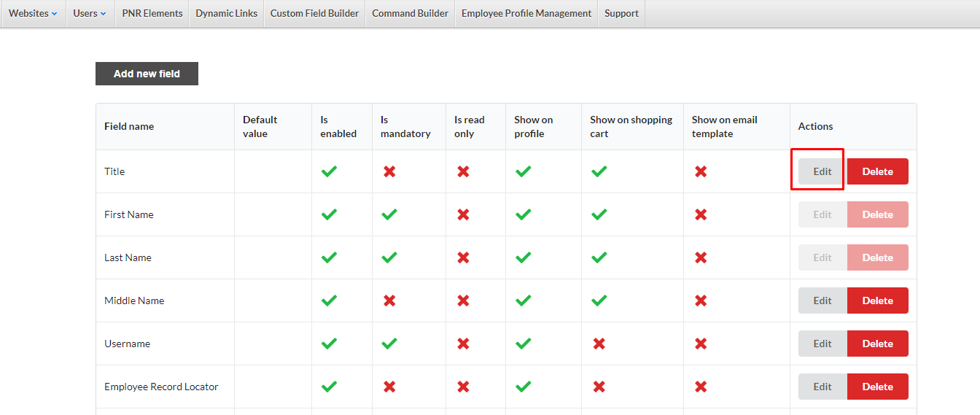This screenshot has height=415, width=980.
Task: Open Dynamic Links page
Action: coord(226,13)
